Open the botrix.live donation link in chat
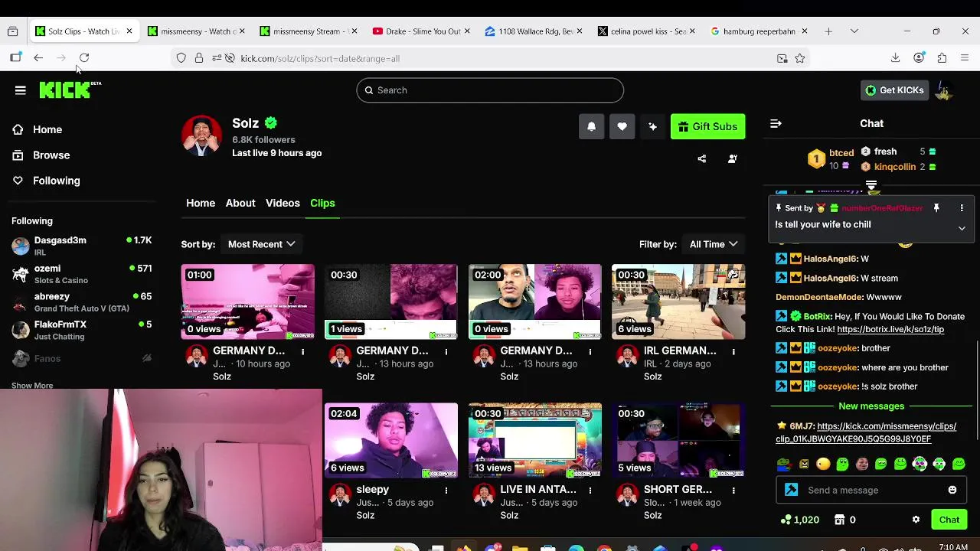The width and height of the screenshot is (980, 551). coord(890,329)
